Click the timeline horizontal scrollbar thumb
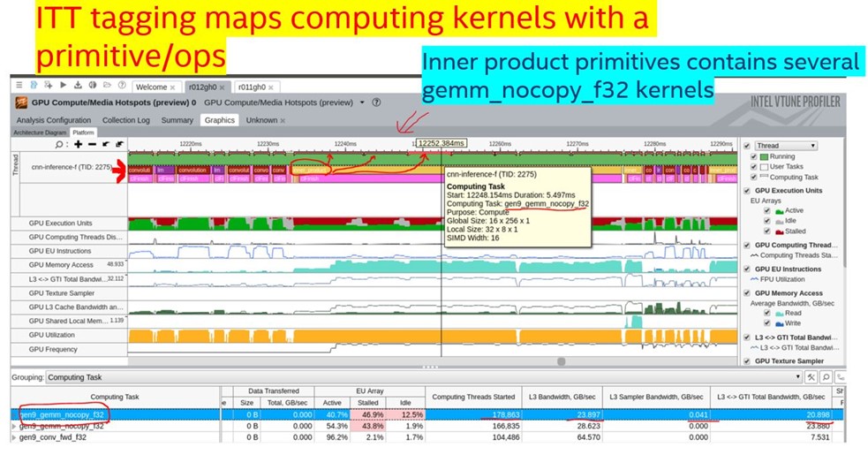 pos(562,361)
